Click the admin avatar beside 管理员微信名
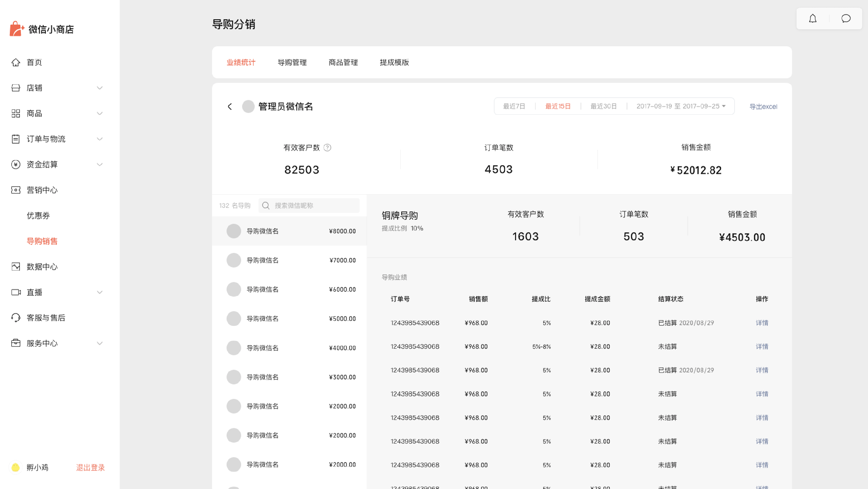Image resolution: width=868 pixels, height=489 pixels. tap(248, 106)
